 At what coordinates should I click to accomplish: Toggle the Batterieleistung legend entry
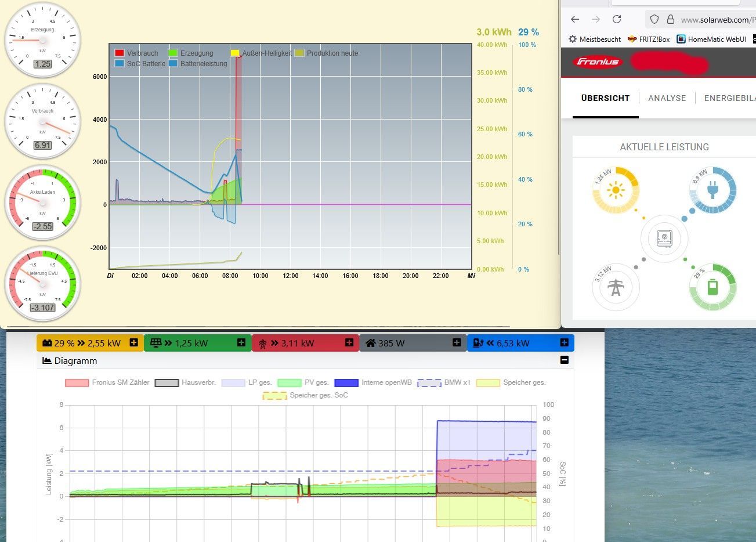click(198, 63)
